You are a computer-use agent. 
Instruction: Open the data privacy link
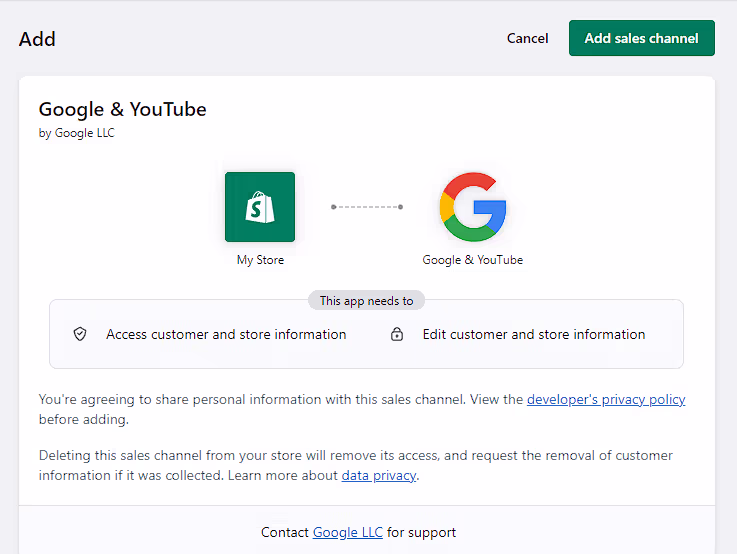click(379, 476)
